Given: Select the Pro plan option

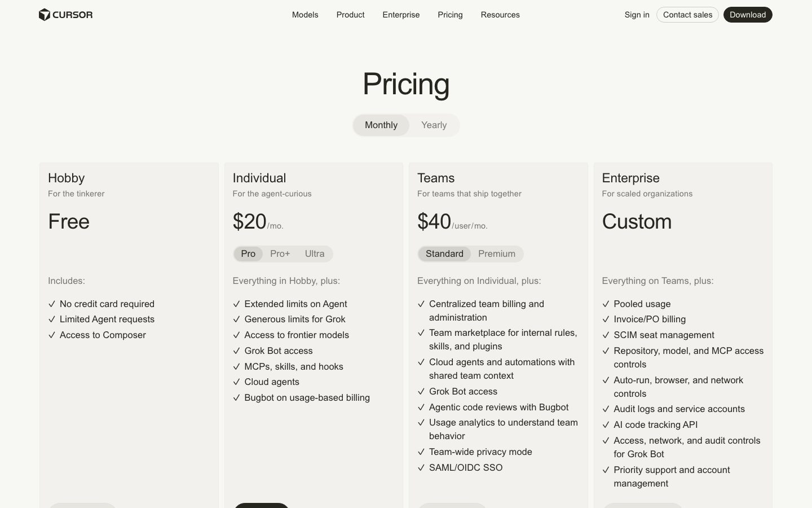Looking at the screenshot, I should coord(248,253).
